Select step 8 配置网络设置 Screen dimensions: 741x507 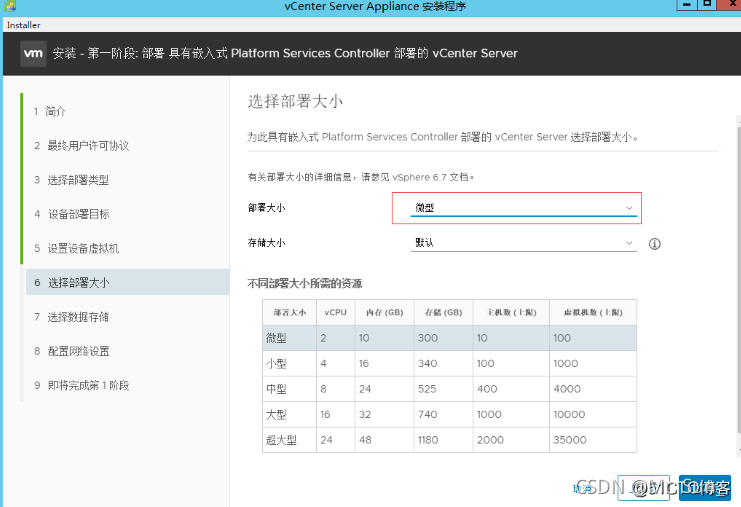tap(71, 351)
